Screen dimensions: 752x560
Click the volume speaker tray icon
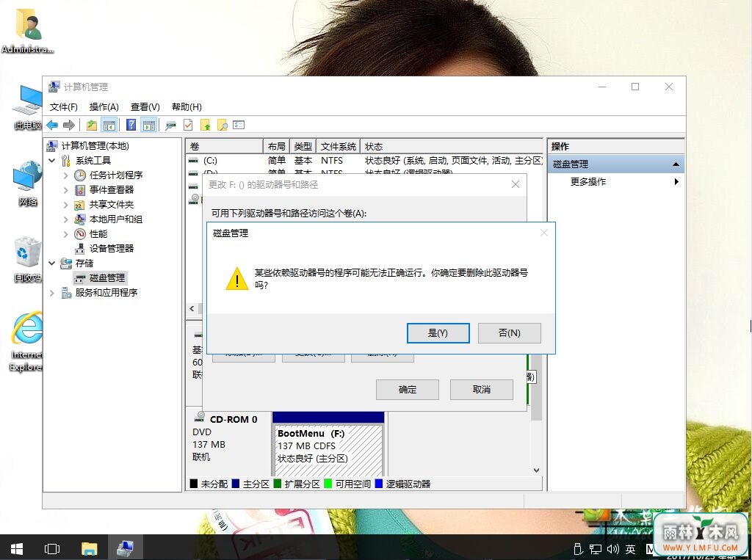(x=612, y=548)
